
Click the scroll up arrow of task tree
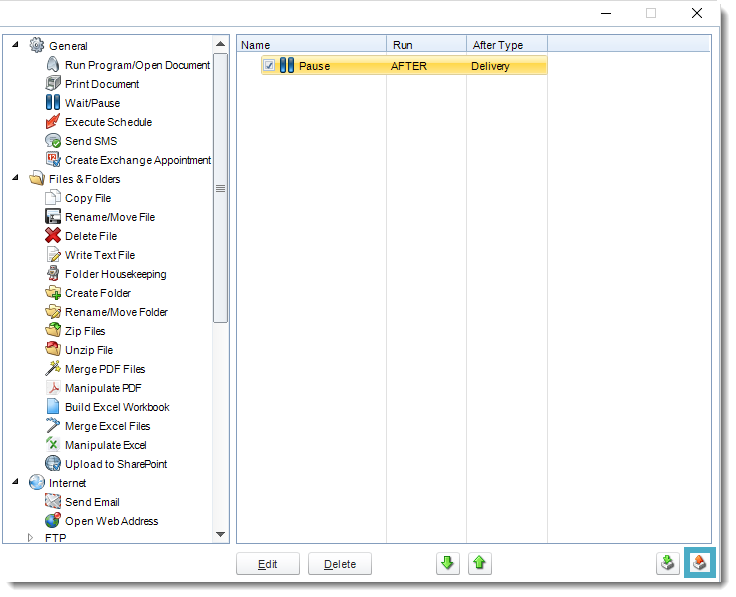(x=220, y=44)
